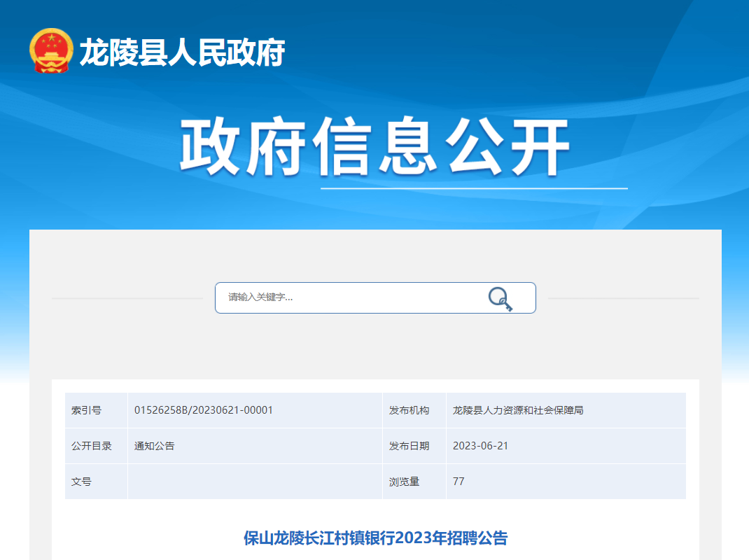Open the 龙陵县人民政府 site title link
This screenshot has height=560, width=749.
pyautogui.click(x=182, y=52)
